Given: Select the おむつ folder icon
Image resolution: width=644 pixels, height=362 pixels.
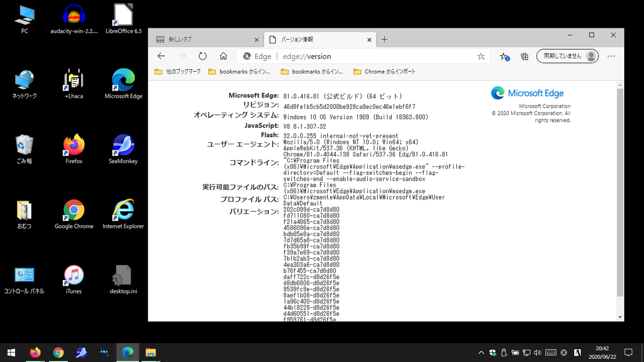Looking at the screenshot, I should (x=24, y=215).
